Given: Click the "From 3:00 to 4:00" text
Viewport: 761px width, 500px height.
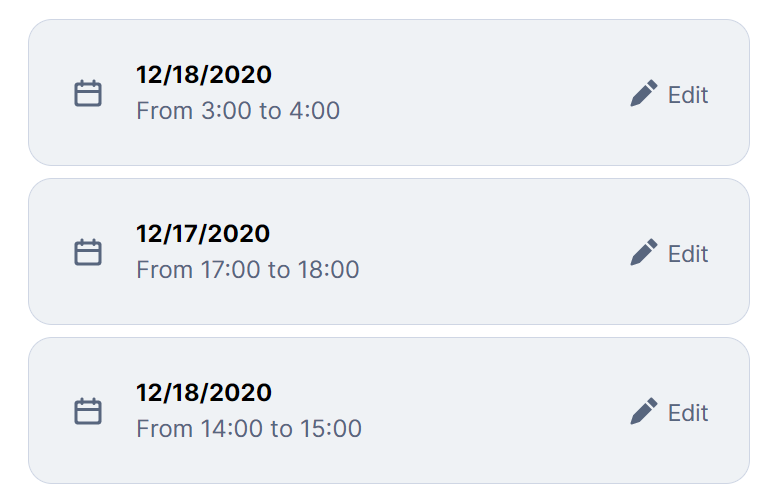Looking at the screenshot, I should 238,111.
